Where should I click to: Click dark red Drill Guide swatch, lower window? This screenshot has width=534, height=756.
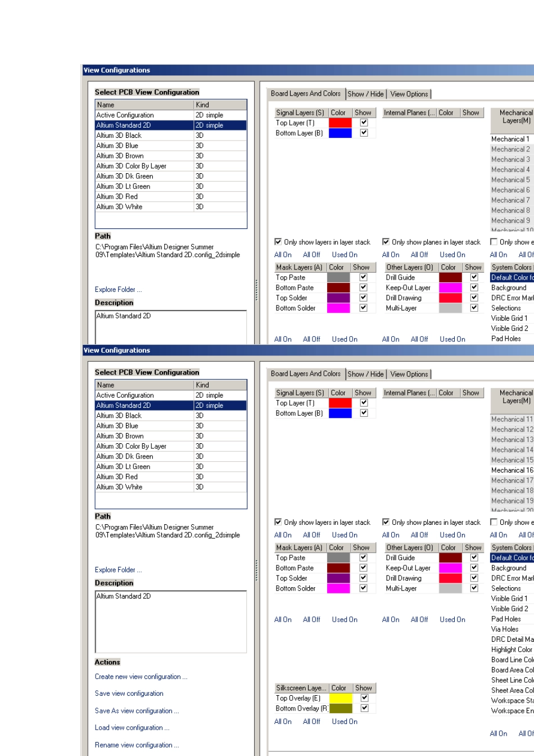coord(451,557)
